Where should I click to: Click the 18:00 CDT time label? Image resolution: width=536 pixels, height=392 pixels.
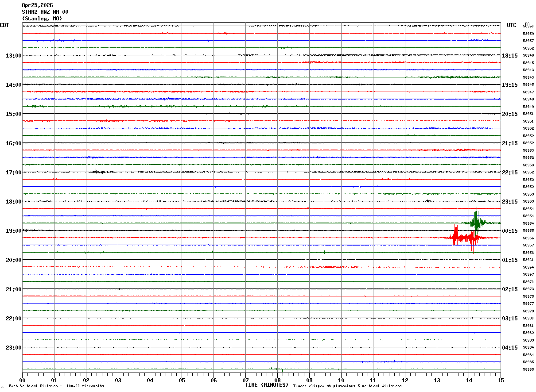pos(13,202)
